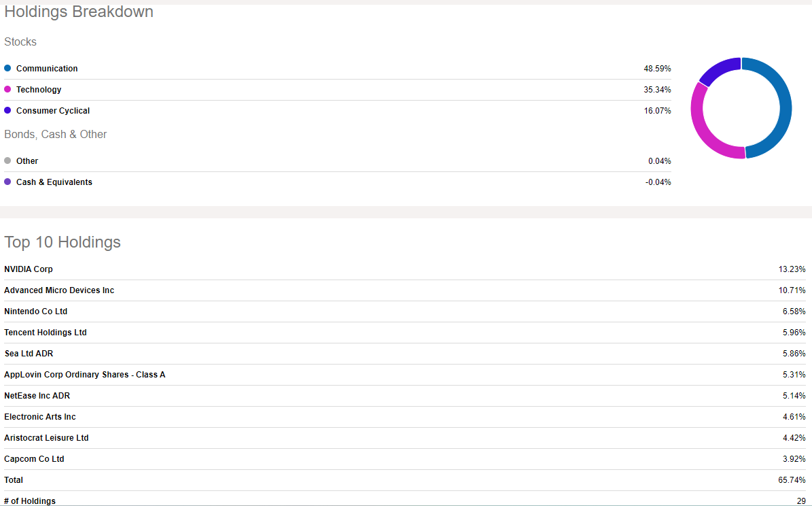This screenshot has width=812, height=506.
Task: Click the Communication sector label
Action: point(47,69)
